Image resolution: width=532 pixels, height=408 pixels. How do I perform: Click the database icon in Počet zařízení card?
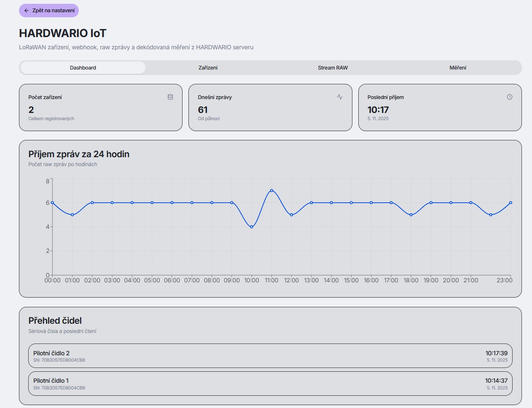click(x=170, y=97)
